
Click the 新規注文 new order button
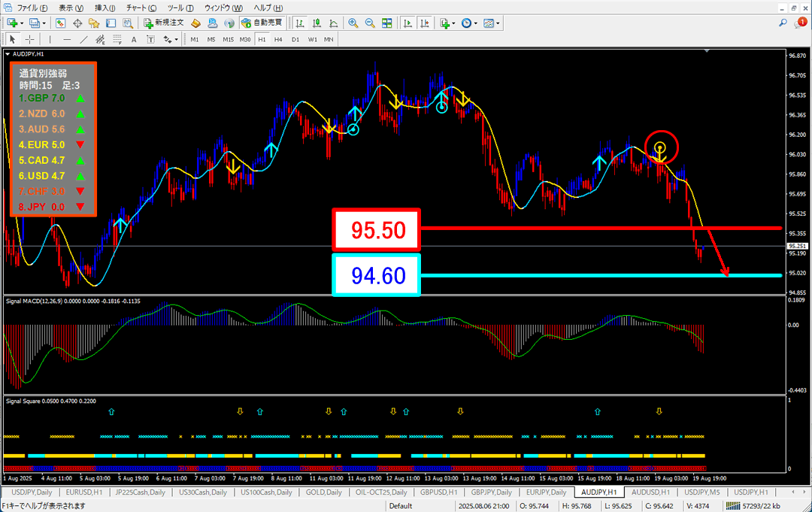164,23
